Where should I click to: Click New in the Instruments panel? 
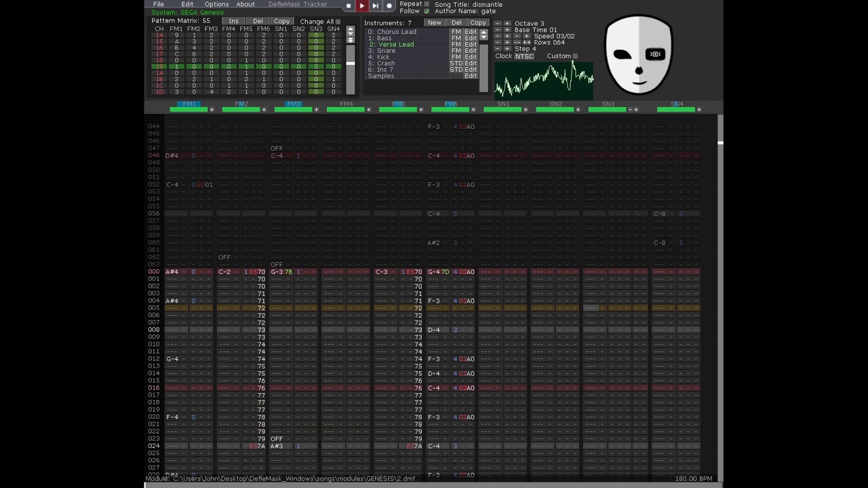434,22
